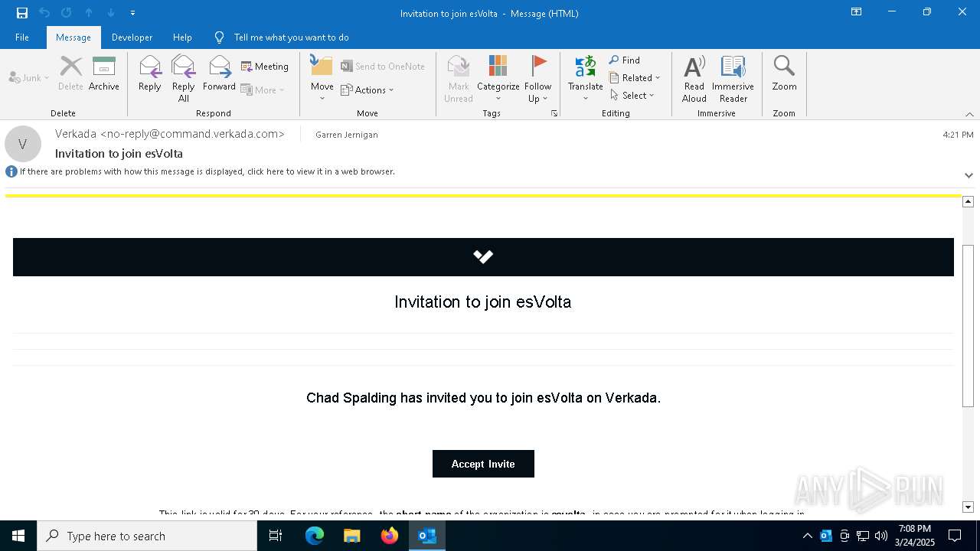Click the taskbar search box
Viewport: 980px width, 551px height.
[147, 536]
